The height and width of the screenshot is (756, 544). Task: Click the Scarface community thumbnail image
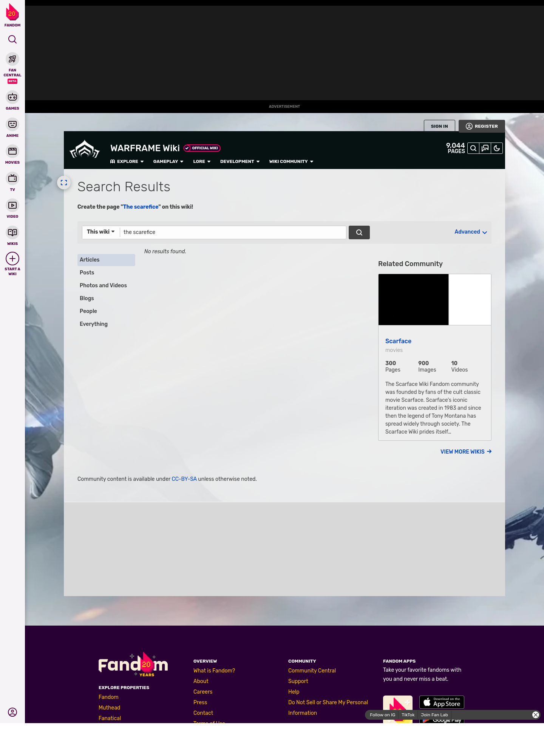[435, 299]
